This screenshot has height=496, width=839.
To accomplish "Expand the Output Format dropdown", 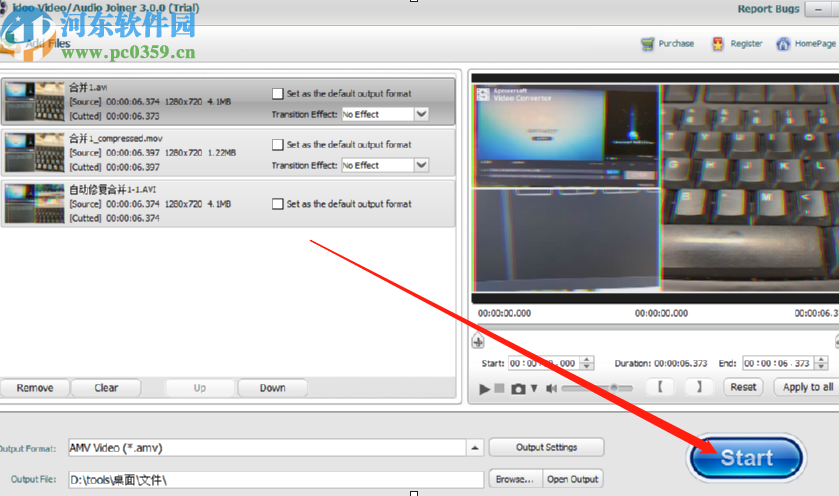I will [x=475, y=448].
